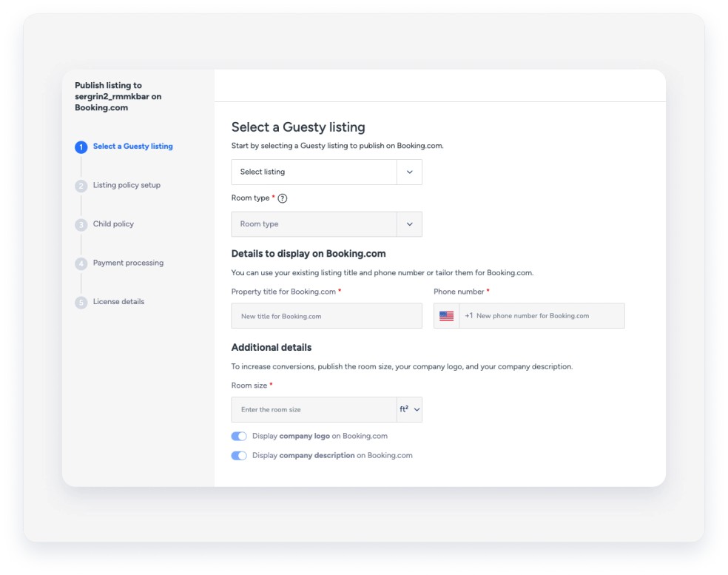Image resolution: width=728 pixels, height=575 pixels.
Task: Click the Select a Guesty listing heading
Action: pyautogui.click(x=298, y=127)
